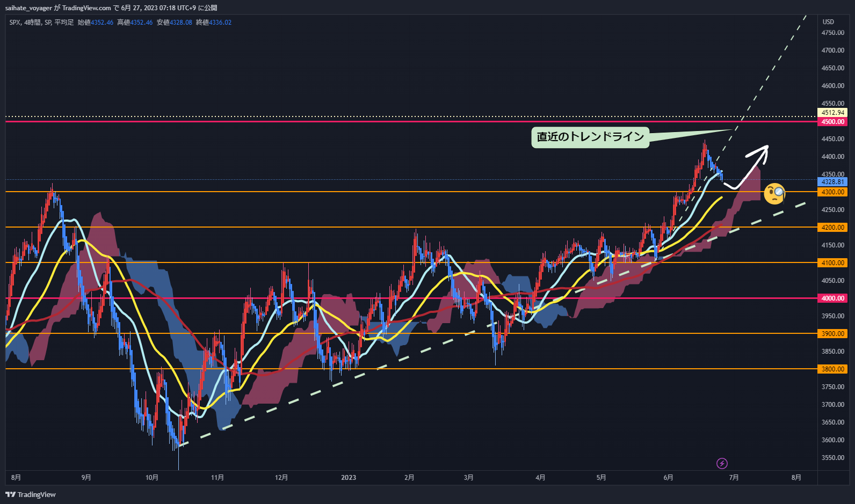This screenshot has width=855, height=504.
Task: Click the 4250.00 axis value
Action: pyautogui.click(x=833, y=210)
